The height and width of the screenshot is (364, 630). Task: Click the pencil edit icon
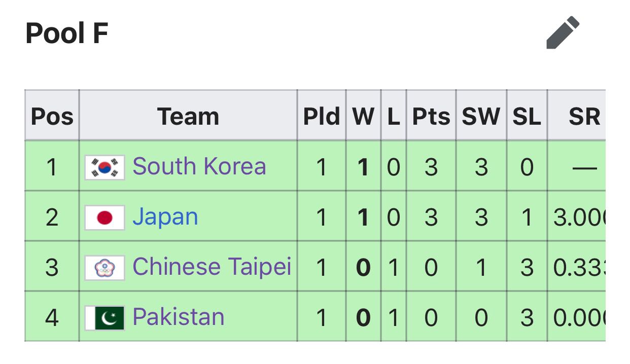pyautogui.click(x=563, y=33)
